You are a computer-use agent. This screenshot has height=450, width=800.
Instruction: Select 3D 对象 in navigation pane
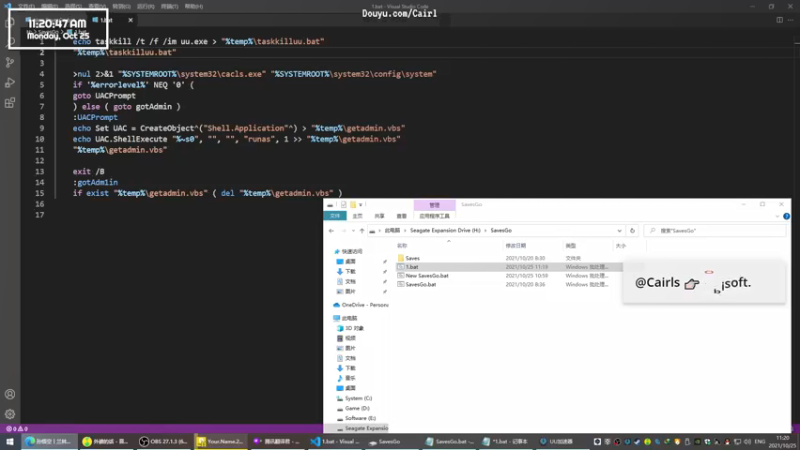click(x=350, y=328)
